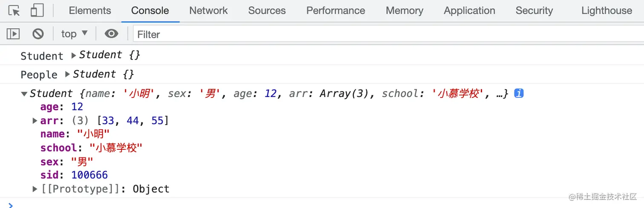Expand the [[Prototype]] Object entry

[35, 189]
